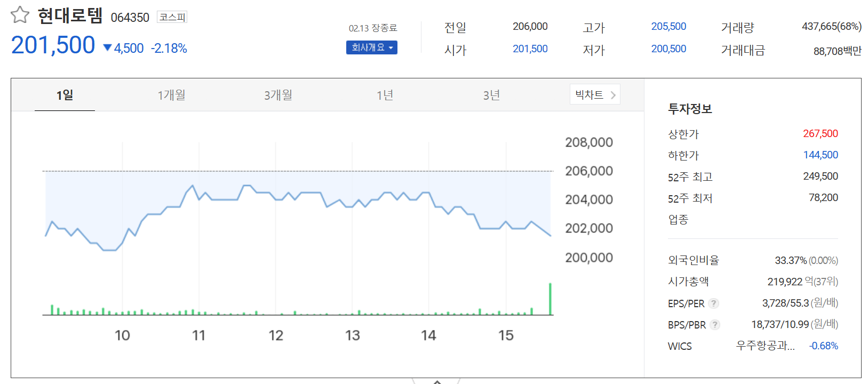The height and width of the screenshot is (384, 868).
Task: Click the EPS/PER help question mark icon
Action: click(x=714, y=303)
